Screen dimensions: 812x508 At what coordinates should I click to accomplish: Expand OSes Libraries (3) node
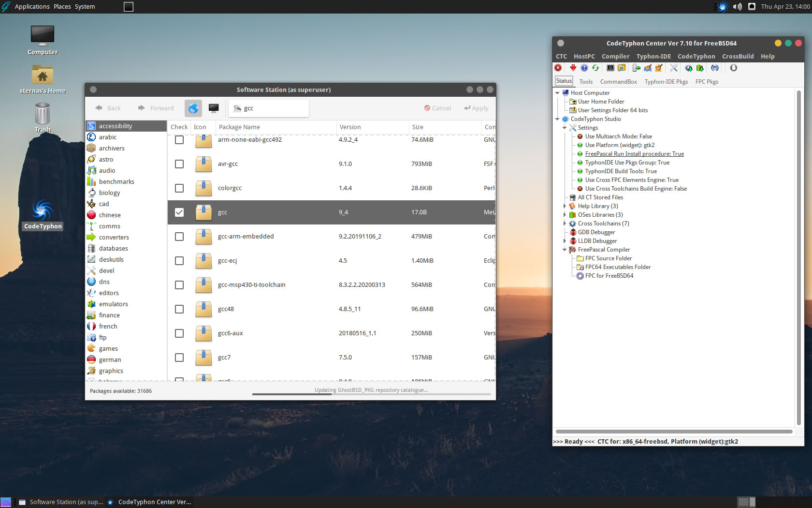tap(565, 215)
